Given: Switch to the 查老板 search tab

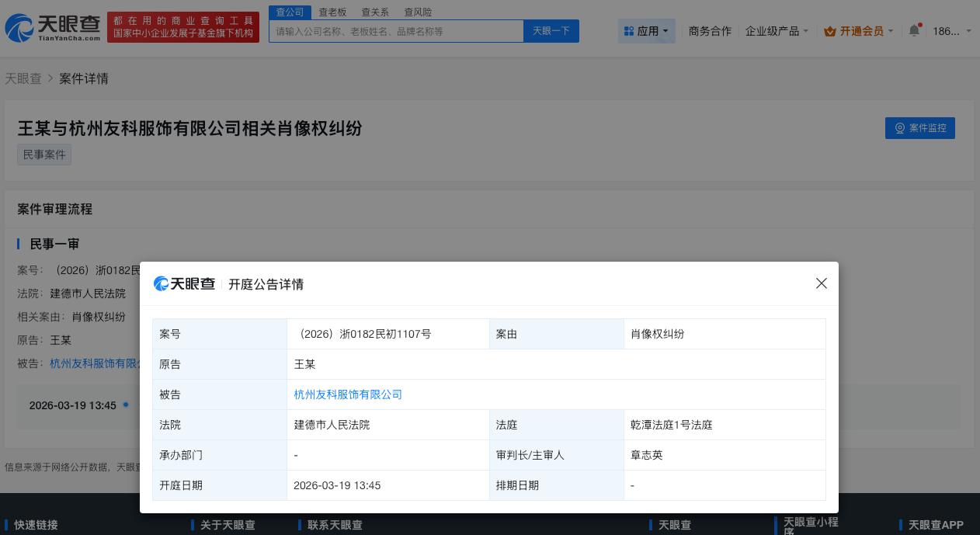Looking at the screenshot, I should pos(332,12).
